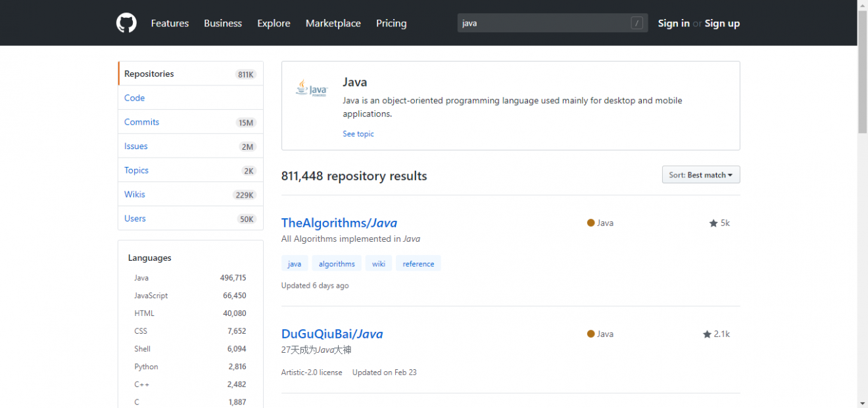Image resolution: width=868 pixels, height=408 pixels.
Task: Click the slash shortcut icon in search box
Action: (x=637, y=23)
